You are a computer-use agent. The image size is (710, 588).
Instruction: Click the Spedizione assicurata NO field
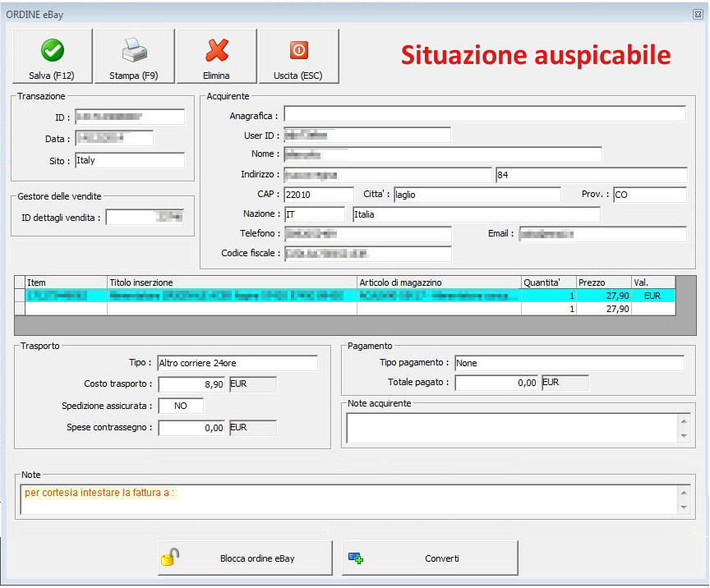(x=181, y=406)
